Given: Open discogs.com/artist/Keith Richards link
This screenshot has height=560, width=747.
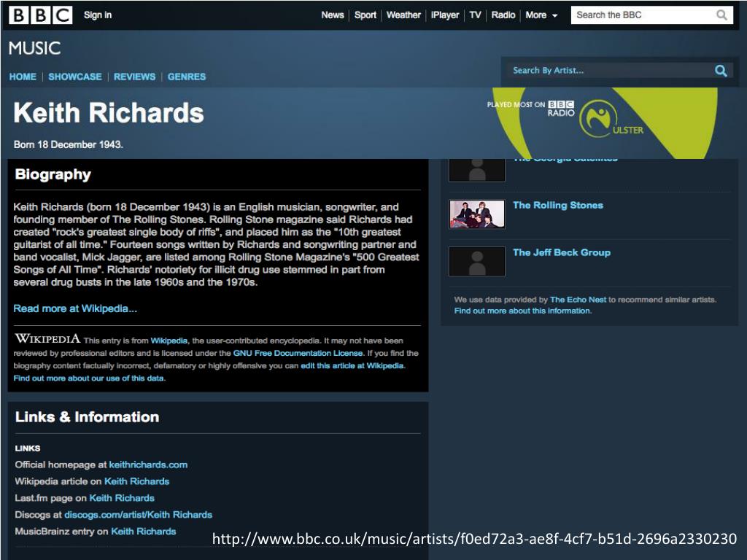Looking at the screenshot, I should click(138, 515).
